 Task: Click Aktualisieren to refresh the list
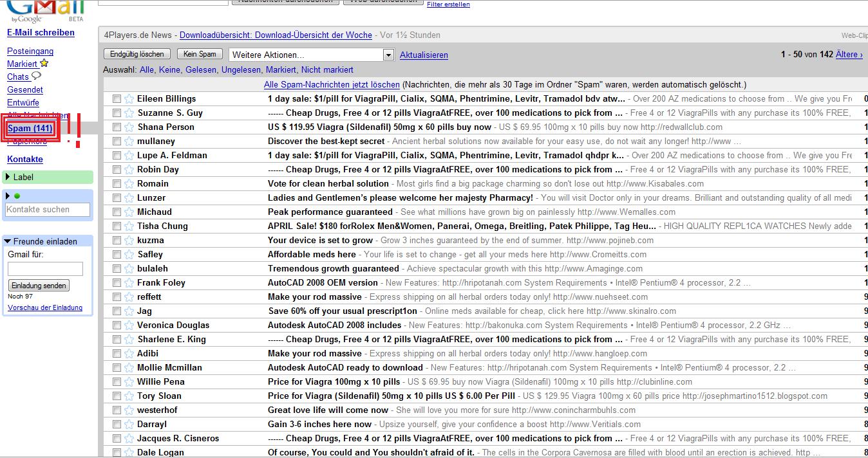pyautogui.click(x=424, y=55)
